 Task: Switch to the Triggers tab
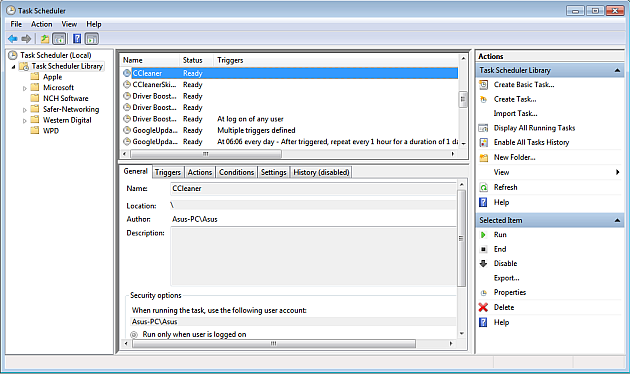pos(168,172)
